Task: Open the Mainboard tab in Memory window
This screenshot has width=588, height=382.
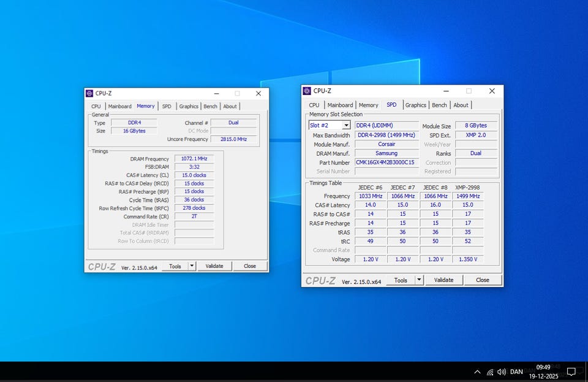Action: tap(119, 106)
